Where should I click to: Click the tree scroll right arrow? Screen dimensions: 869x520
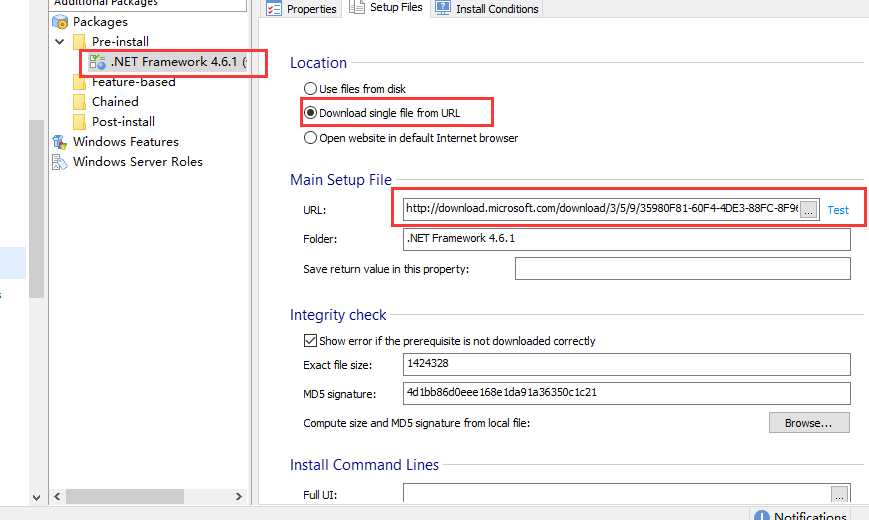point(239,496)
